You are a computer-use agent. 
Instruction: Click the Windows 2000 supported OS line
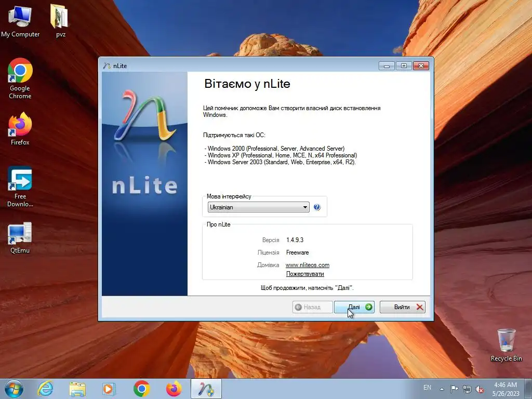pos(275,149)
